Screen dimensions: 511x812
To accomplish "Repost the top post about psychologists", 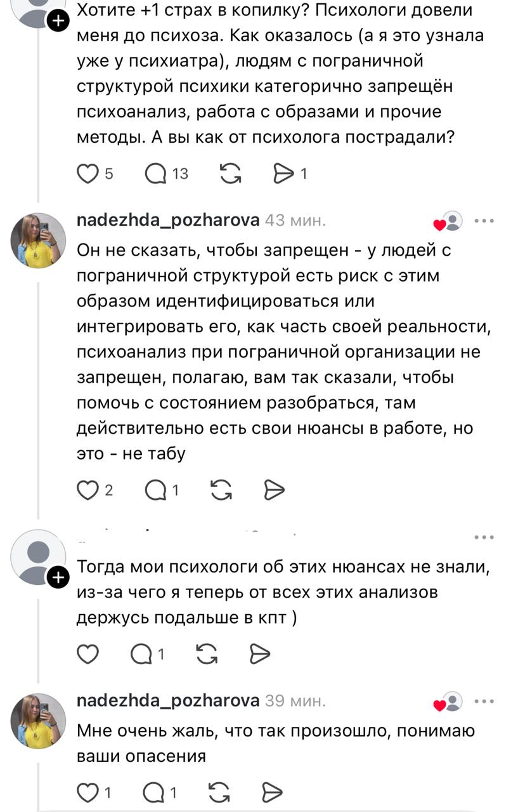I will coord(229,173).
